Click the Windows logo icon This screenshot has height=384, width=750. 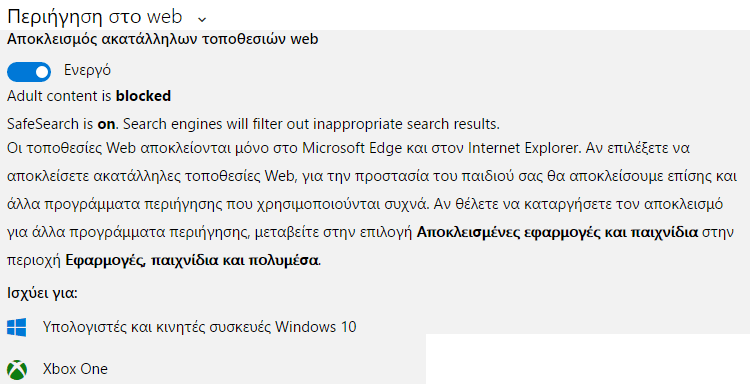pyautogui.click(x=17, y=328)
